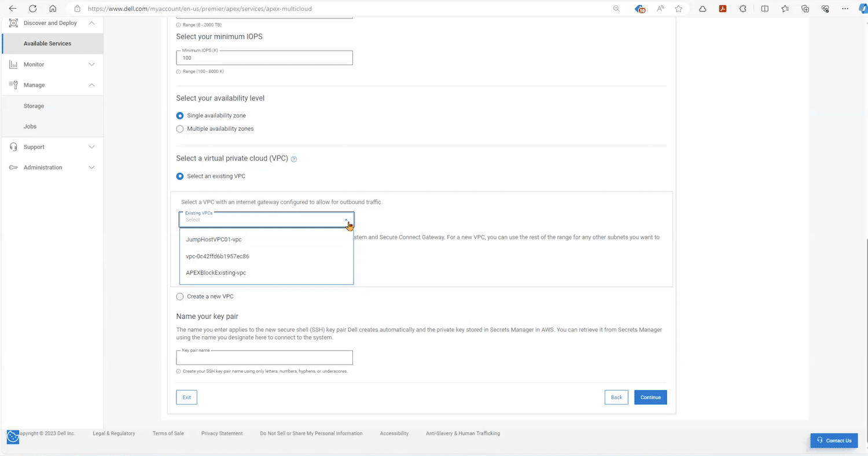Open the Favorites list icon
868x456 pixels.
[x=785, y=9]
